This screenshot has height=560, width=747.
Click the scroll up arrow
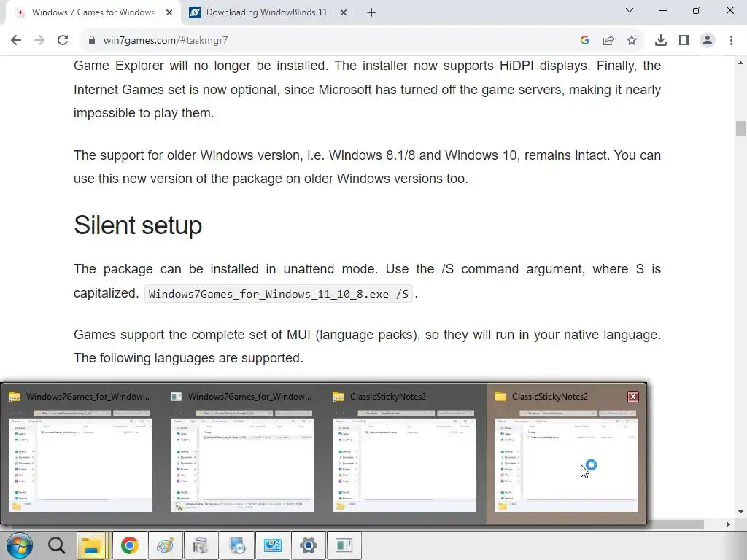click(x=740, y=63)
